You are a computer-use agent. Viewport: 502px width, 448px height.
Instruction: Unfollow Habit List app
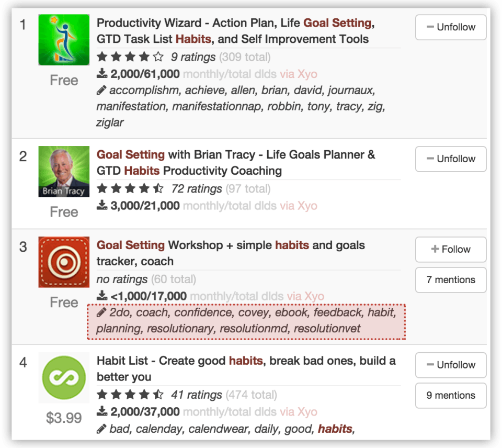point(451,365)
